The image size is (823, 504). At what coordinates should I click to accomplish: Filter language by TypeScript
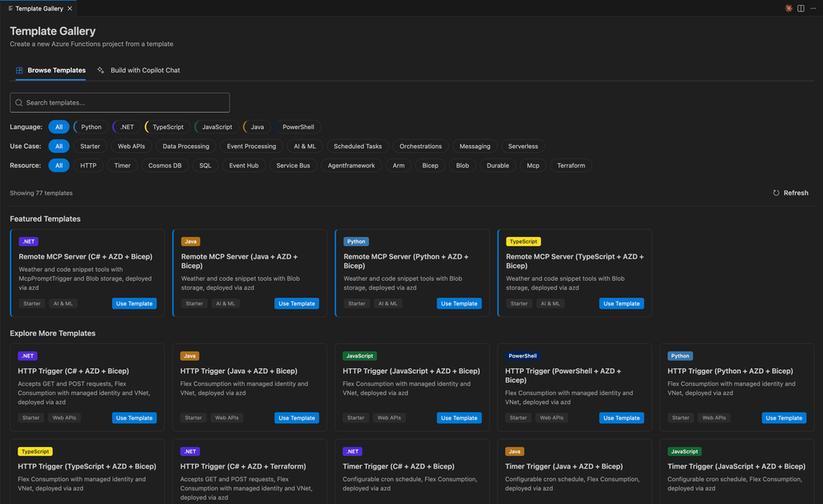167,127
